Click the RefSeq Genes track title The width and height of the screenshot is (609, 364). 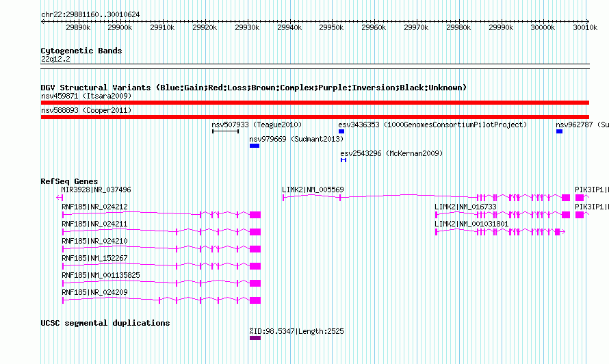click(x=69, y=181)
